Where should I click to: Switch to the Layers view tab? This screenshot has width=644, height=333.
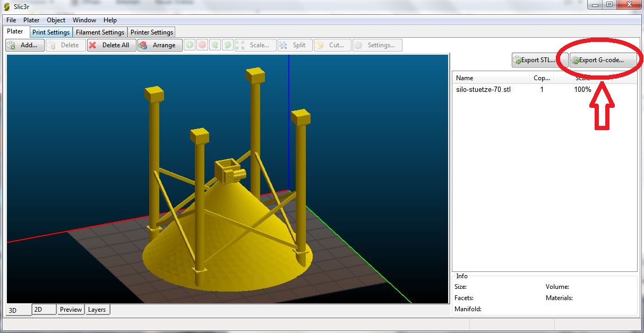coord(97,310)
